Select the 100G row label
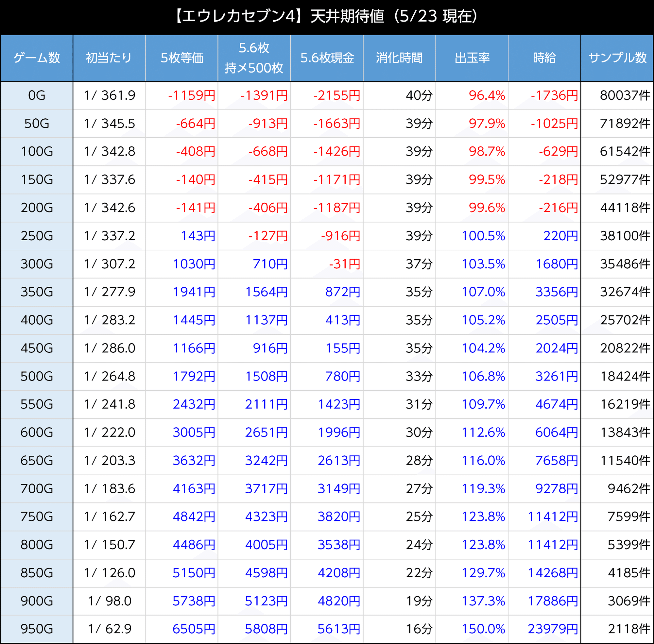Viewport: 654px width, 644px height. (37, 152)
